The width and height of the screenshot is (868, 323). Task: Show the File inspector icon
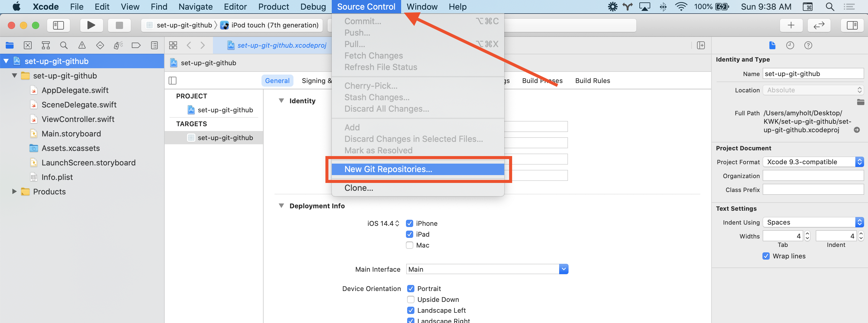click(772, 45)
